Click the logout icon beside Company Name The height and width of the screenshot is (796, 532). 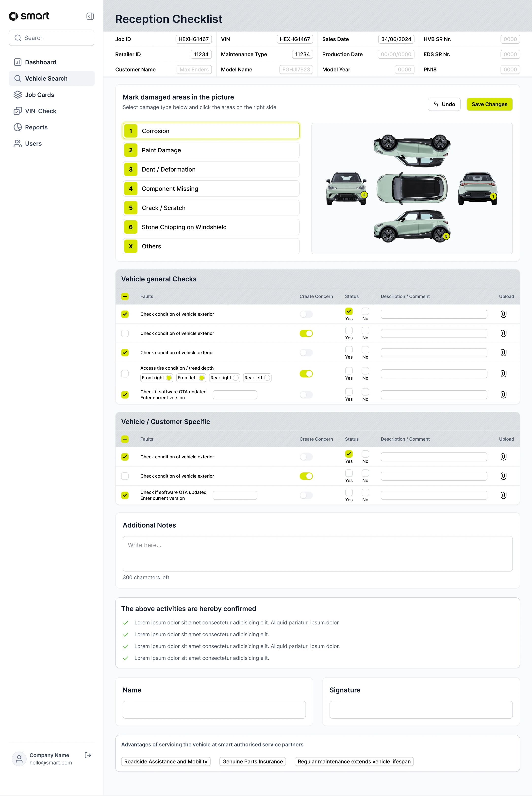pos(88,755)
